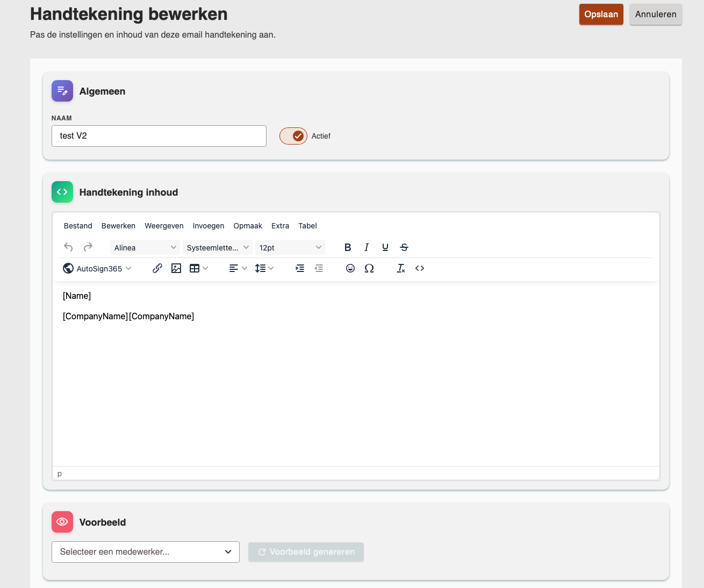Screen dimensions: 704x588
Task: Click the Annuleren button
Action: coord(656,15)
